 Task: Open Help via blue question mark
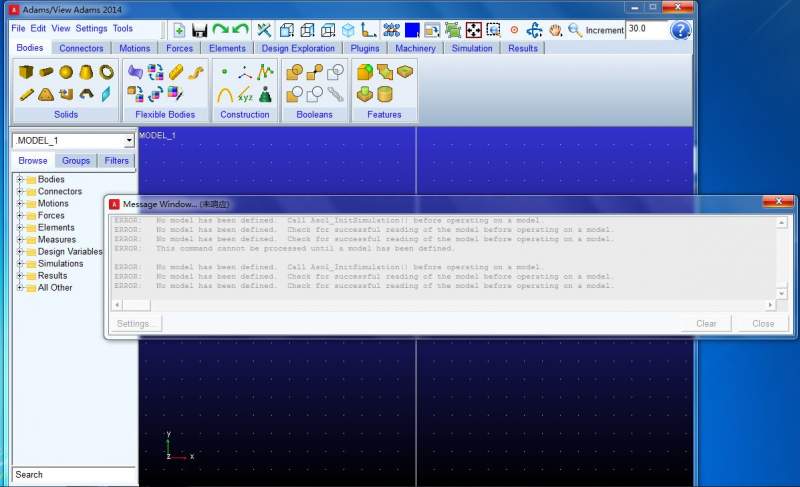coord(680,30)
